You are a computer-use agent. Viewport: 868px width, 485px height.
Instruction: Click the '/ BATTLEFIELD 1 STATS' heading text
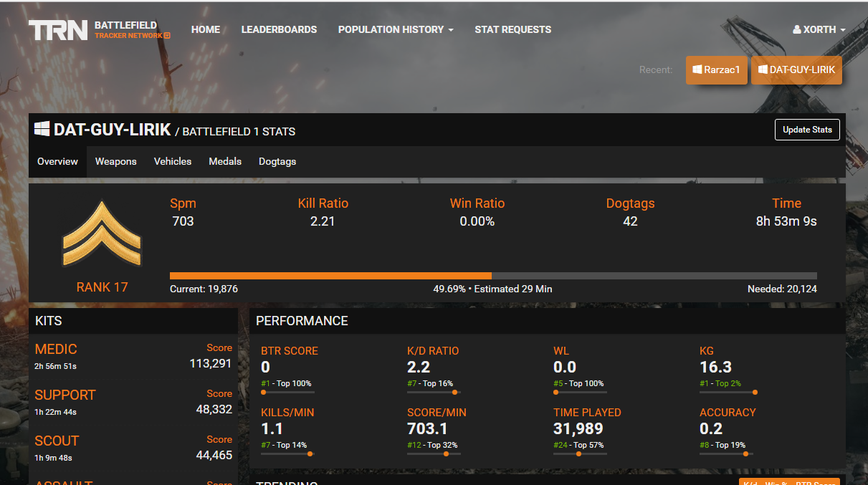(235, 131)
